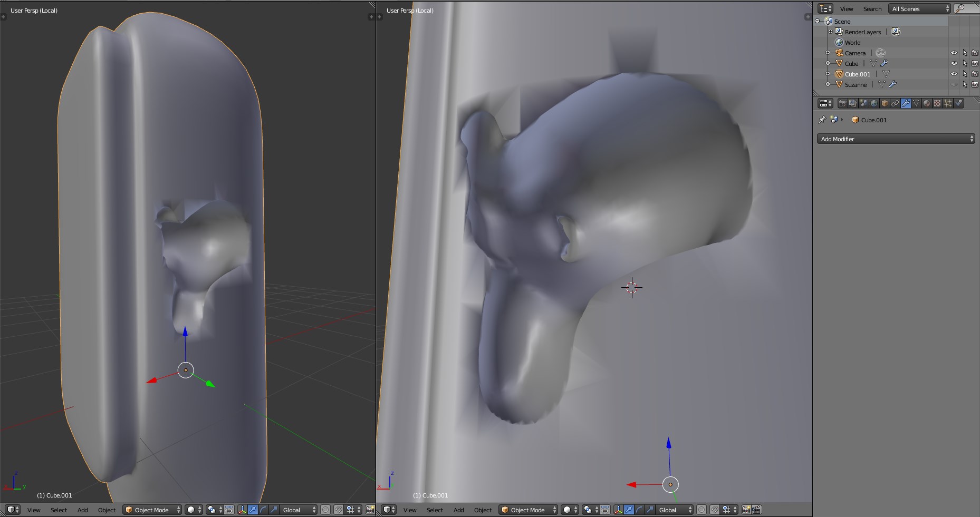Select rotate manipulator arc in right viewport header
Screen dimensions: 980x517
(x=639, y=510)
